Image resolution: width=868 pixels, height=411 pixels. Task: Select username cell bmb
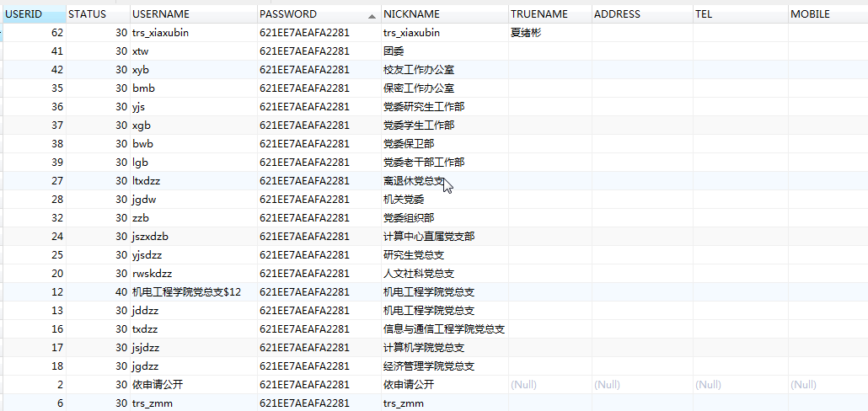pyautogui.click(x=195, y=88)
